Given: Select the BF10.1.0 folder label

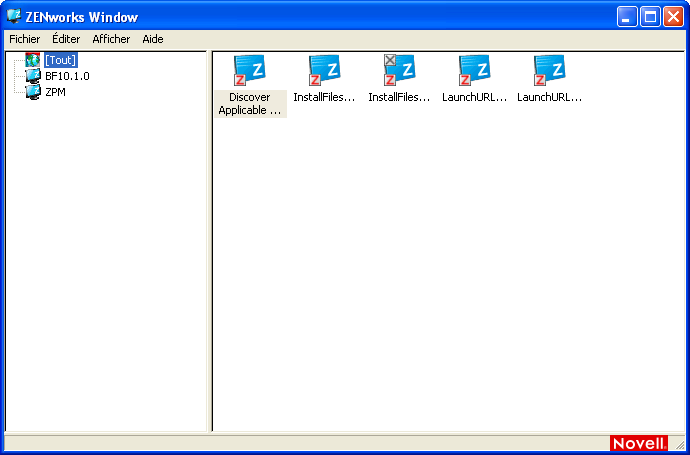Looking at the screenshot, I should 67,76.
